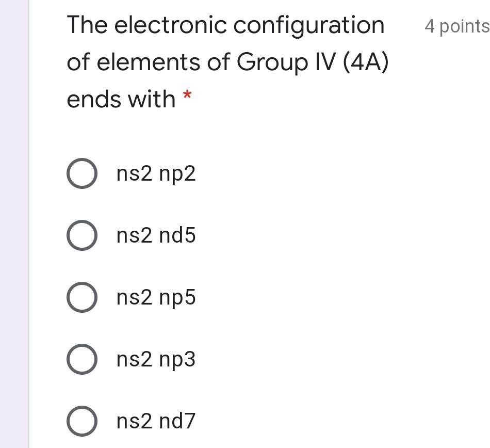Click the 'ns2 np5' answer label text
The image size is (490, 448).
(156, 298)
